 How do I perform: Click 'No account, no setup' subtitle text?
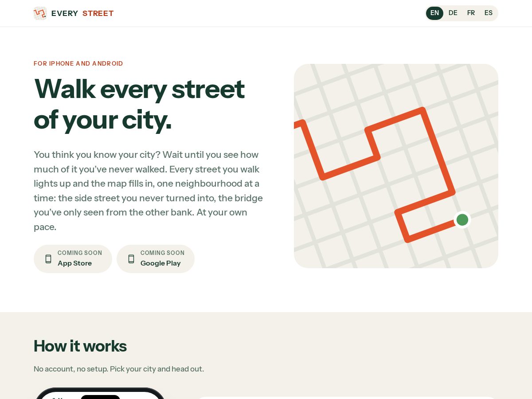(x=119, y=369)
